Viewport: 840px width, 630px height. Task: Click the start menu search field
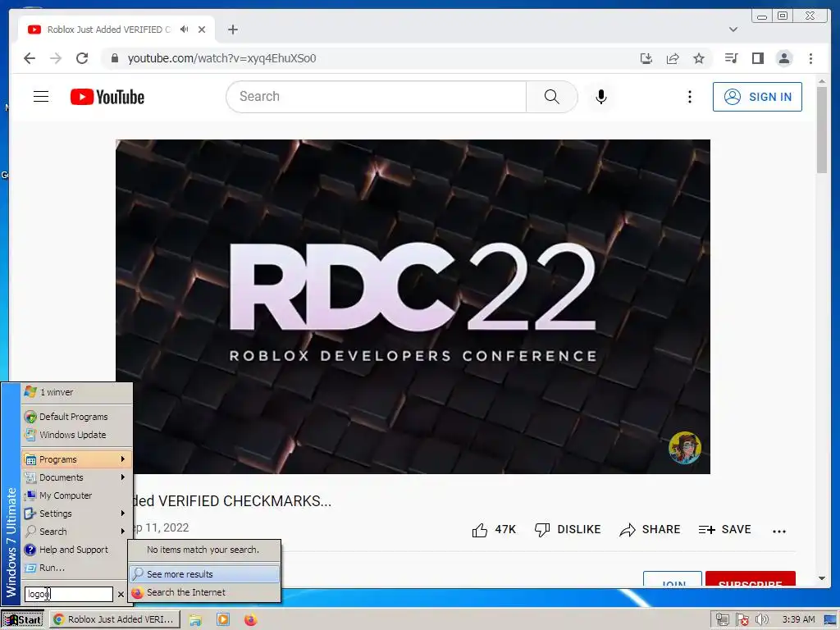point(69,594)
